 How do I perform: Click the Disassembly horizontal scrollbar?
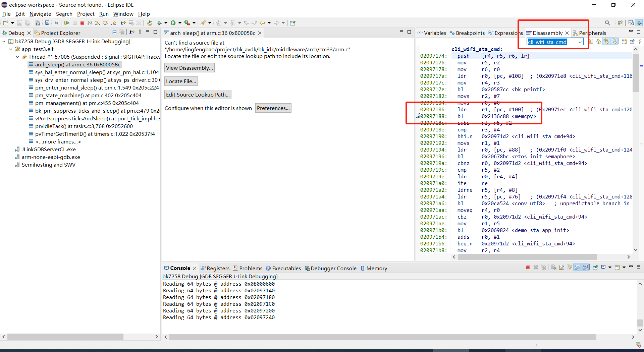pos(527,257)
